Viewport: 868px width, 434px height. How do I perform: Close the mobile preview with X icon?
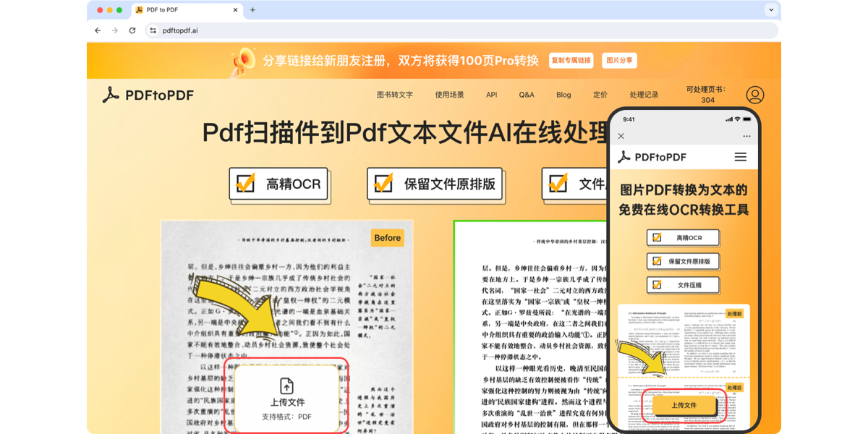[621, 136]
